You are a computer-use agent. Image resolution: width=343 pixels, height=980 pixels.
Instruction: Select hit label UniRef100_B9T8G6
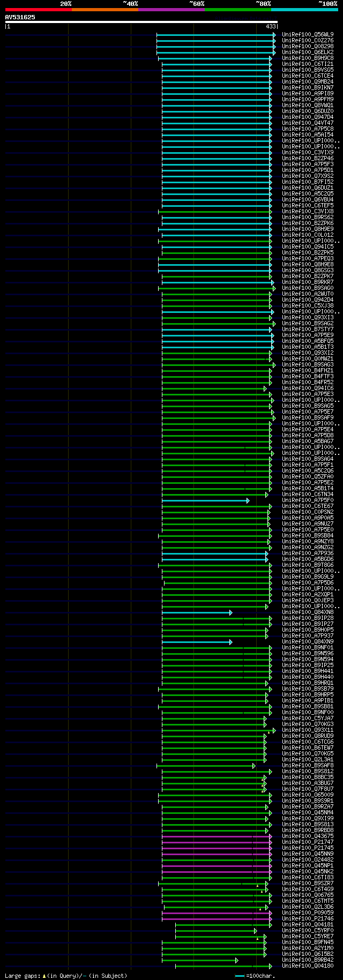(x=308, y=565)
